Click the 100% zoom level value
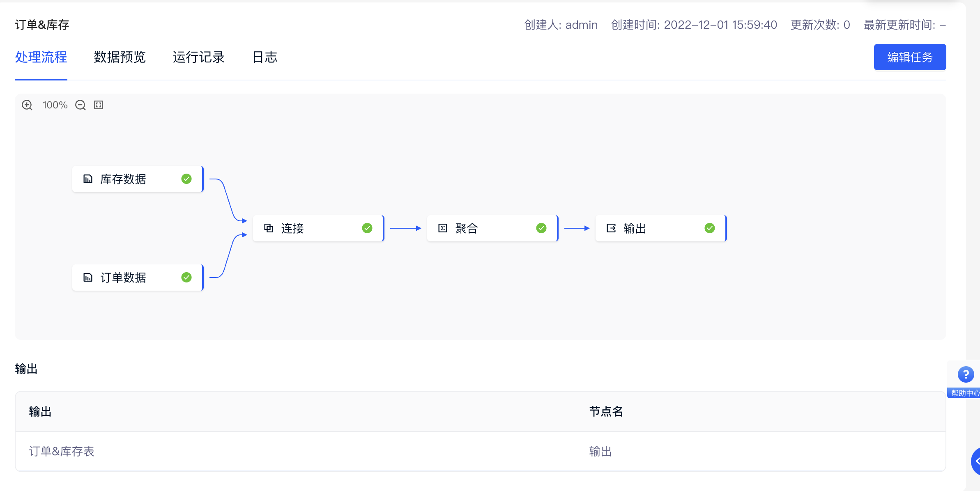The height and width of the screenshot is (491, 980). (55, 105)
